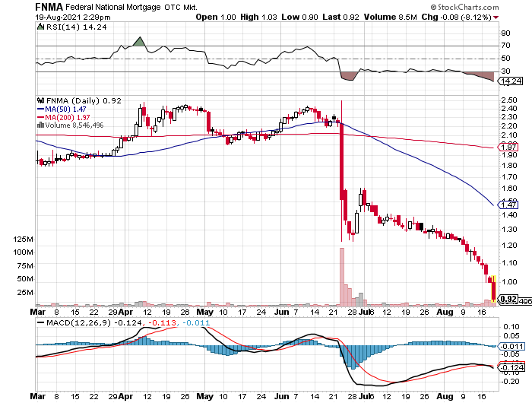Click the Chg -0.08 (-8.12%) value
This screenshot has width=532, height=403.
456,17
